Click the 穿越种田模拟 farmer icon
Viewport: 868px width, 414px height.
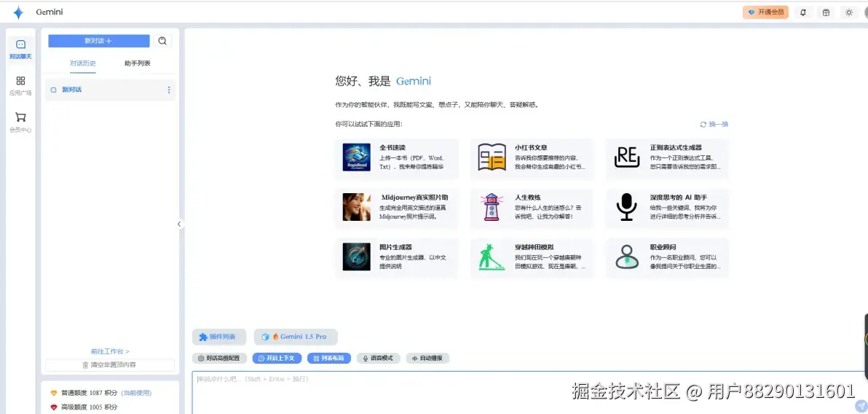click(x=492, y=257)
